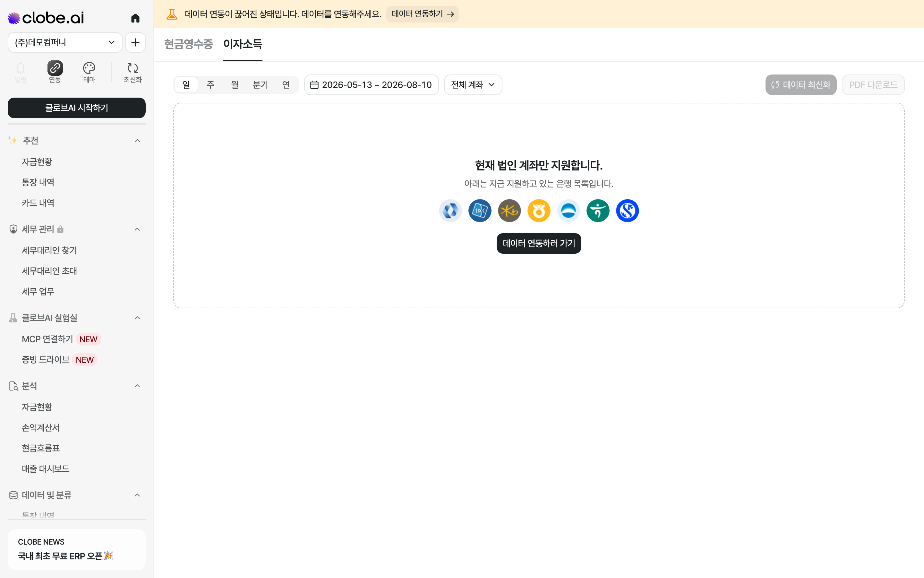
Task: Select the 이자소득 tab
Action: coord(243,44)
